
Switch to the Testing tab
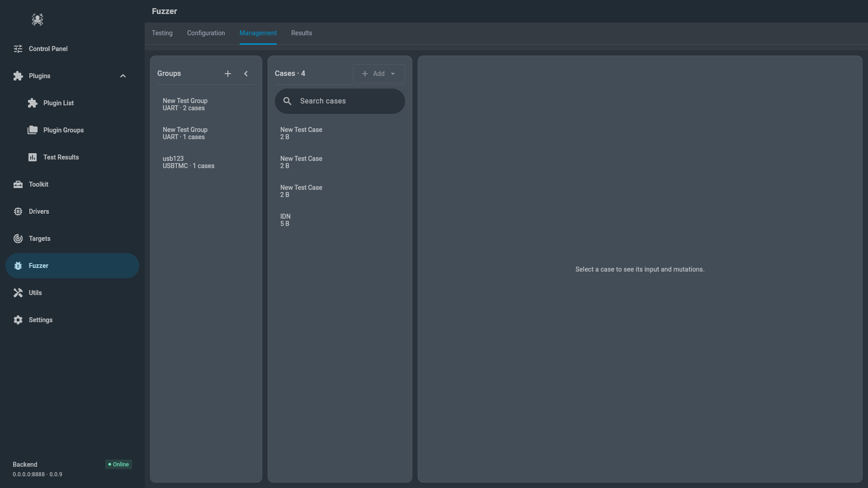162,33
